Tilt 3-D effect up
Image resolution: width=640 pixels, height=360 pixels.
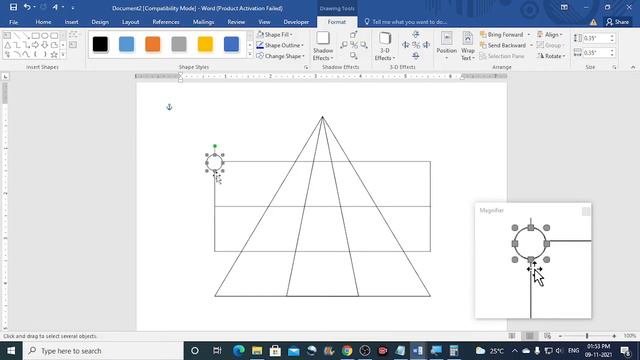tap(416, 35)
